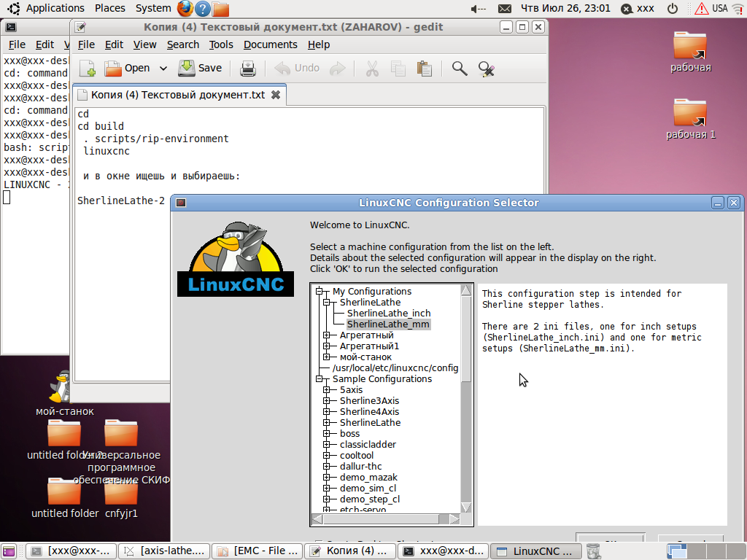Select cooltool in the sample list
Image resolution: width=747 pixels, height=560 pixels.
pyautogui.click(x=356, y=455)
